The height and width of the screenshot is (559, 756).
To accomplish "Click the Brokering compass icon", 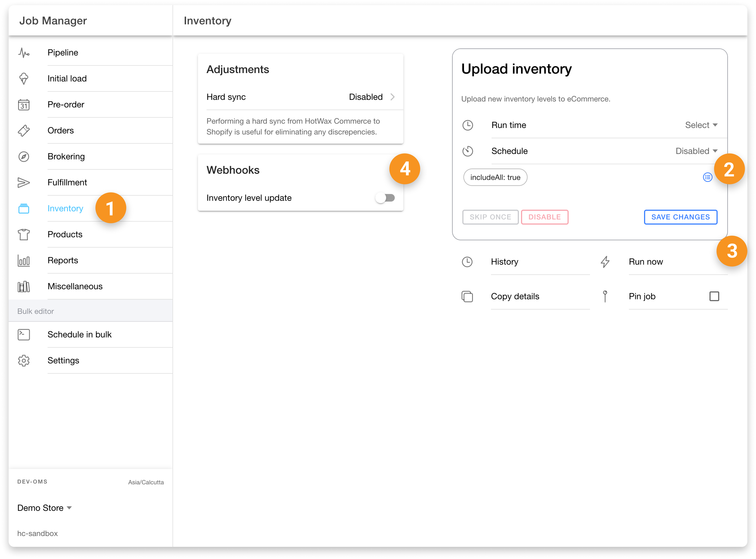I will tap(24, 157).
